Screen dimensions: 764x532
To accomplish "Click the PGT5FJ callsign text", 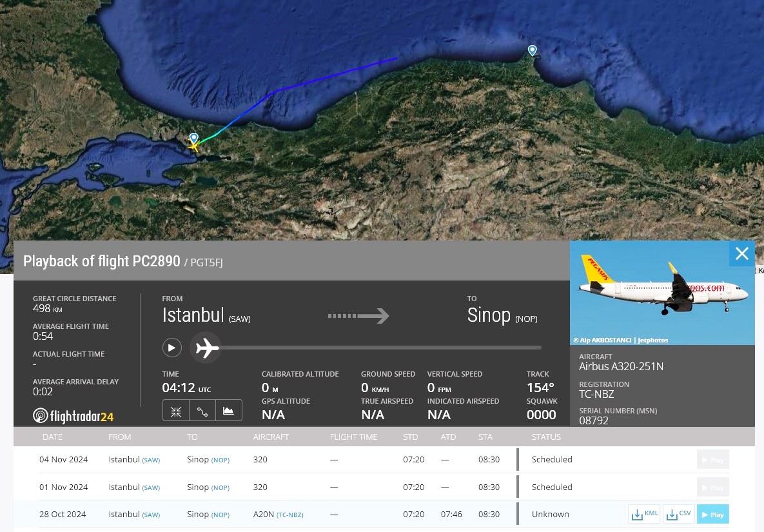I will 206,262.
